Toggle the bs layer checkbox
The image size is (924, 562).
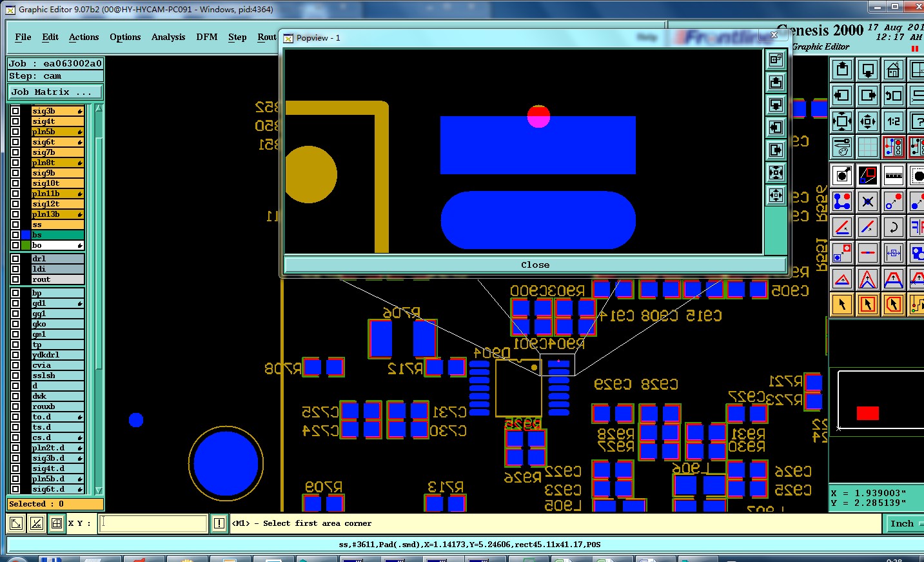tap(15, 235)
